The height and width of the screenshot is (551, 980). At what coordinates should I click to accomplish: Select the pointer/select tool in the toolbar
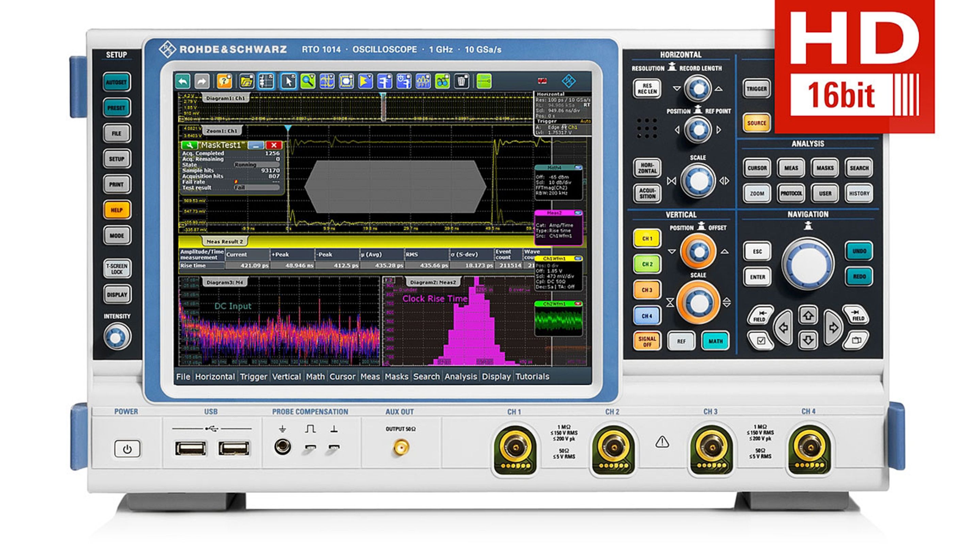point(289,81)
